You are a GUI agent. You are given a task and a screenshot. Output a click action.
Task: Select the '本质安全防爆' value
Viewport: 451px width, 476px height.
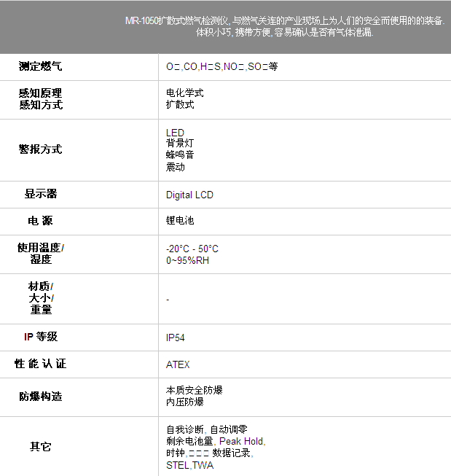[x=195, y=390]
